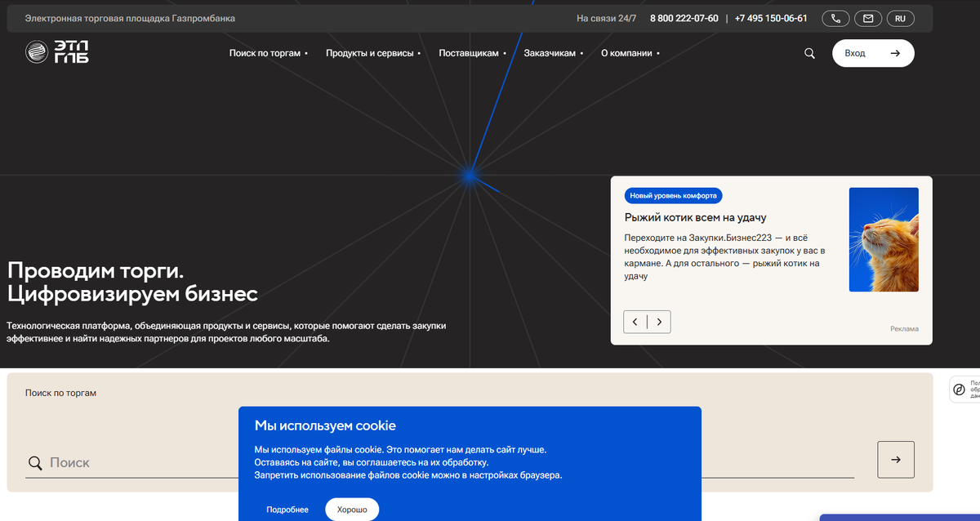
Task: Expand the О компании menu
Action: 630,53
